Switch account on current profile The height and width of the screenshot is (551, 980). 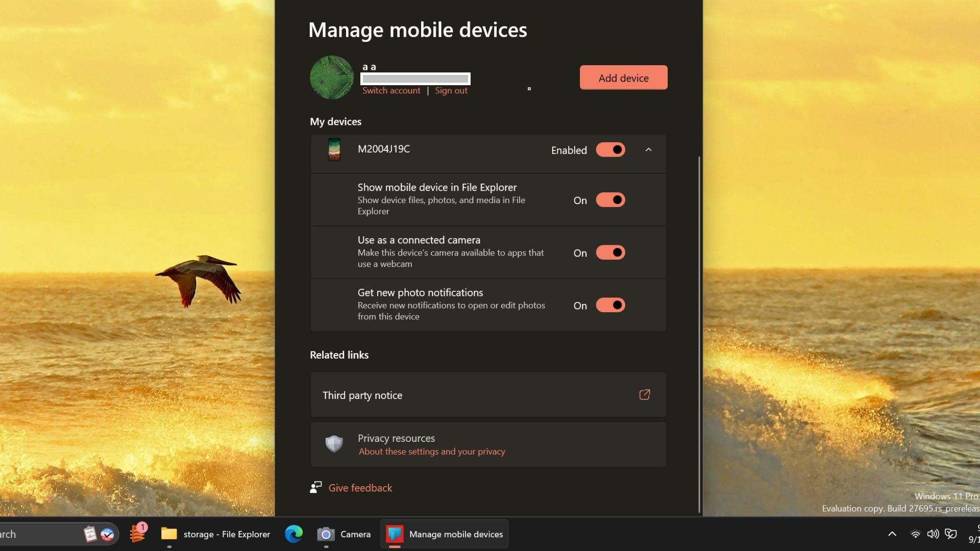[x=391, y=90]
